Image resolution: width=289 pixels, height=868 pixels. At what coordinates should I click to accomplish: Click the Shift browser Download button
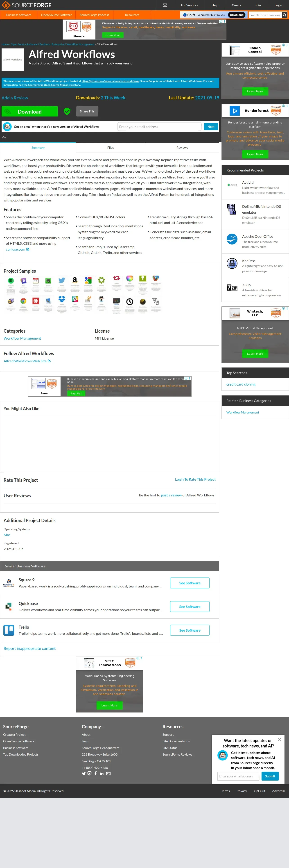click(x=237, y=15)
